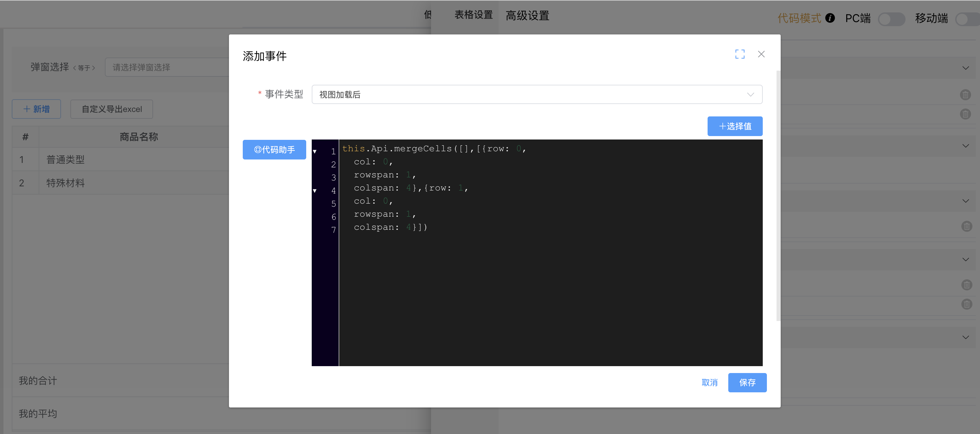Switch to the 高级设置 tab
This screenshot has height=434, width=980.
click(x=527, y=15)
